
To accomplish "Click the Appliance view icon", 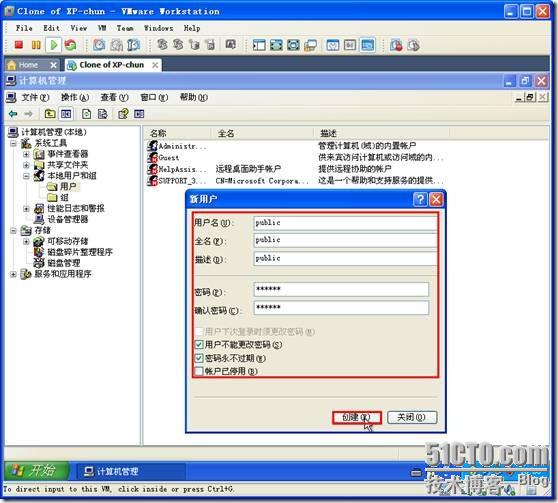I will 350,45.
